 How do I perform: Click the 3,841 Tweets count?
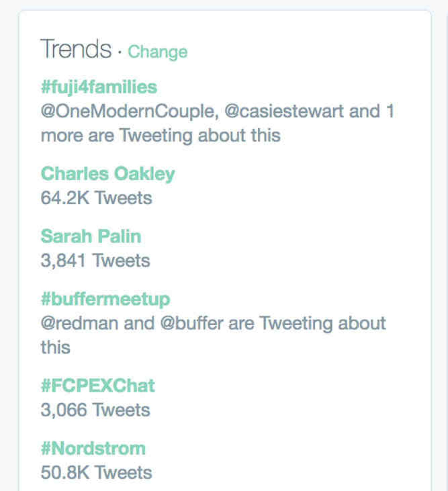pos(95,260)
